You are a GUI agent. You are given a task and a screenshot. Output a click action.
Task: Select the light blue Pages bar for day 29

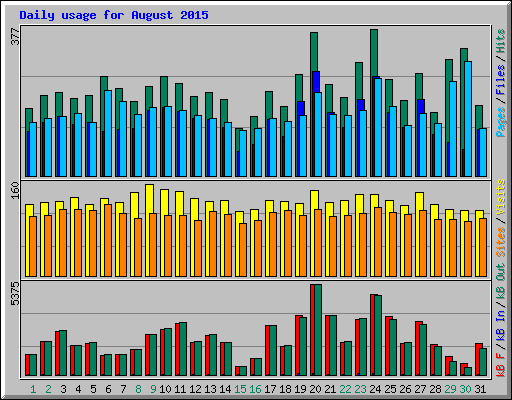[x=453, y=129]
